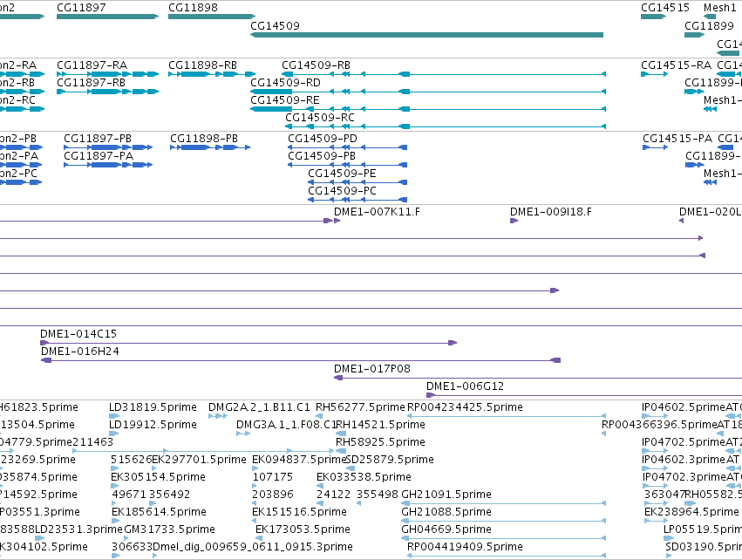This screenshot has height=560, width=742.
Task: Select EST Dmel_dig_009659_0611_0915.3prime
Action: pyautogui.click(x=155, y=556)
